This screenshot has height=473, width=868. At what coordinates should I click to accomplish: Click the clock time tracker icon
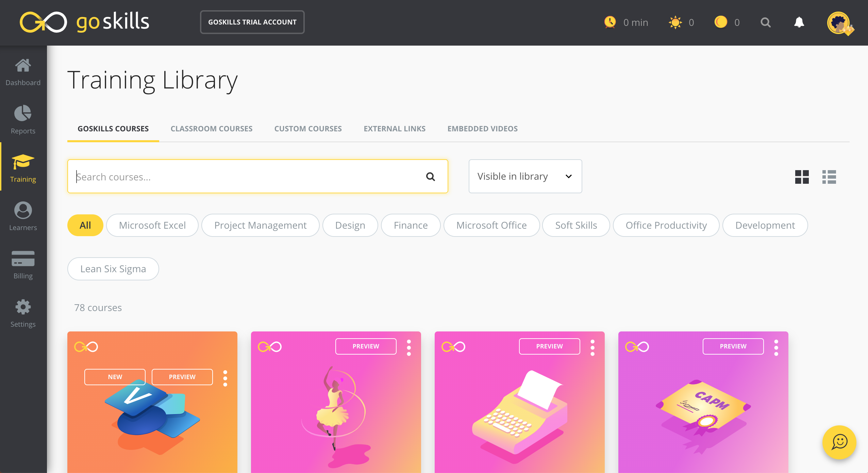click(x=610, y=22)
